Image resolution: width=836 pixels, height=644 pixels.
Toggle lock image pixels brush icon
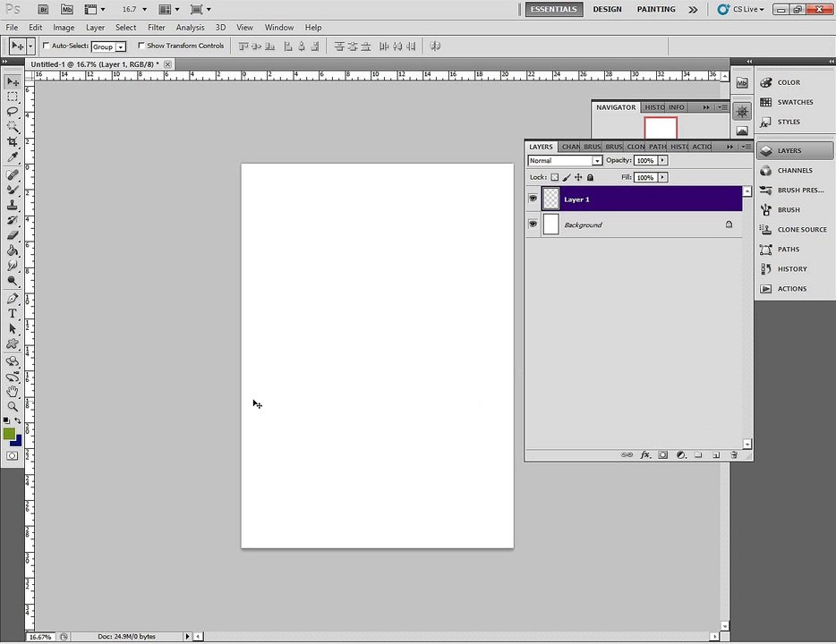567,177
